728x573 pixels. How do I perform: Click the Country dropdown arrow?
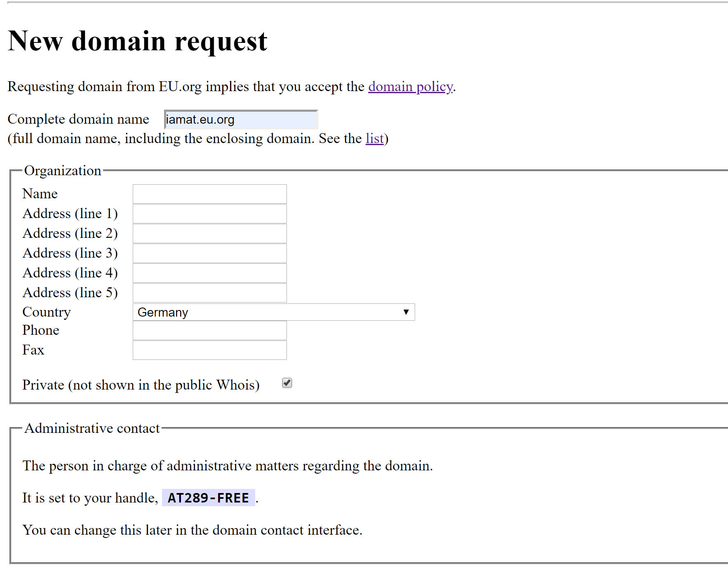[x=406, y=312]
